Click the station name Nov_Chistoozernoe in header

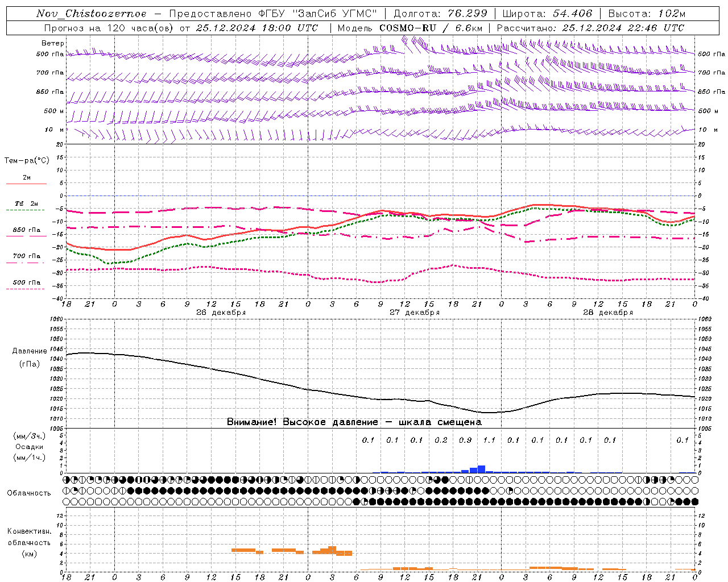click(x=91, y=14)
